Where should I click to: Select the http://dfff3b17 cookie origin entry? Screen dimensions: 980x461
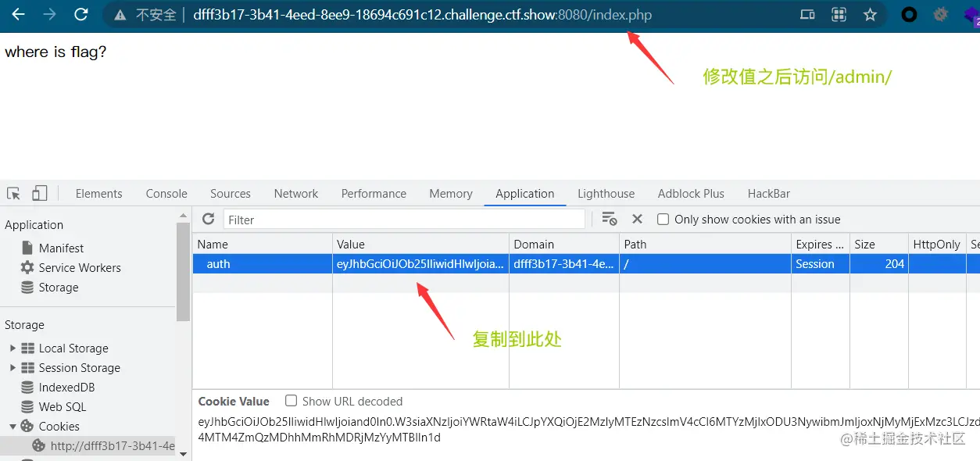[x=113, y=446]
